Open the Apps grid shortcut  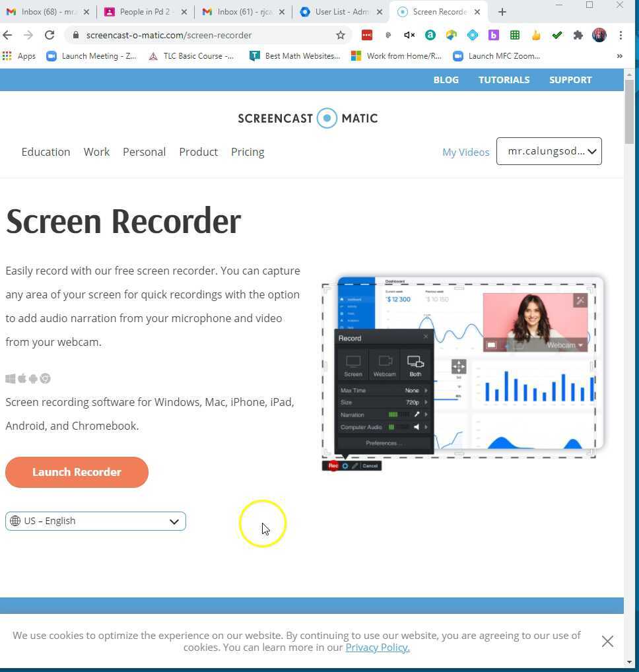19,56
